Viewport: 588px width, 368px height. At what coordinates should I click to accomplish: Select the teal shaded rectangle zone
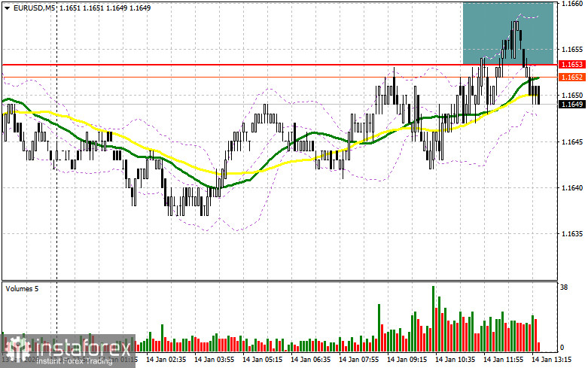508,33
